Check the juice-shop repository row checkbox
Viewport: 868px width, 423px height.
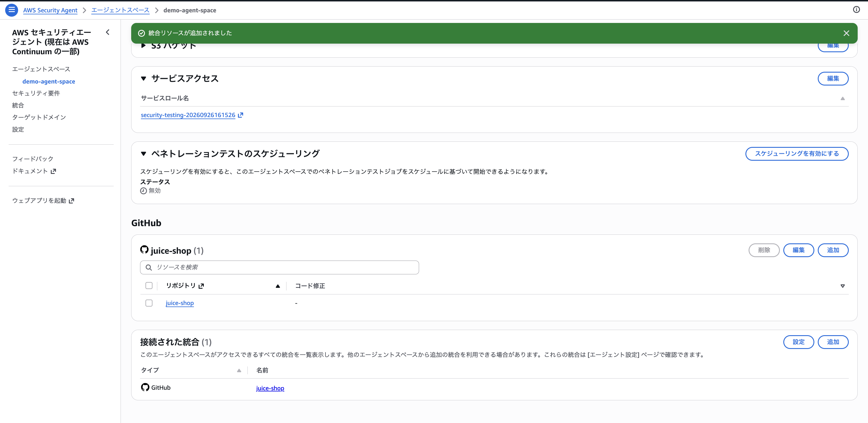[149, 303]
